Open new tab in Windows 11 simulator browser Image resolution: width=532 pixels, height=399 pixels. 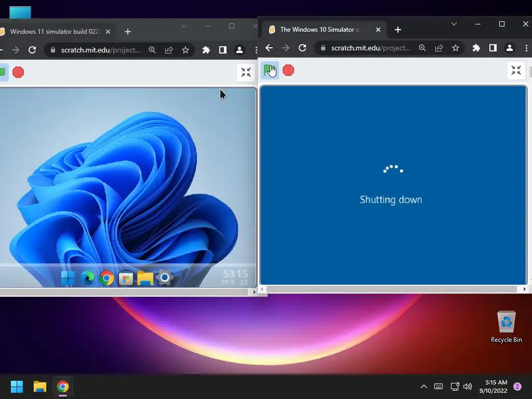click(128, 32)
